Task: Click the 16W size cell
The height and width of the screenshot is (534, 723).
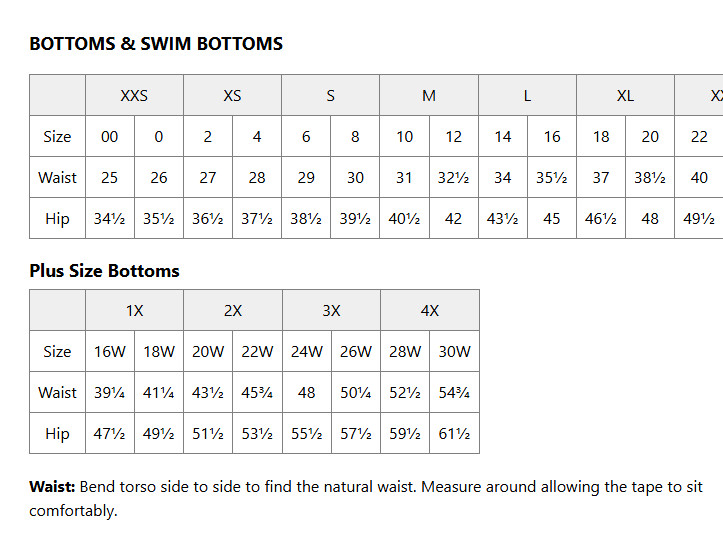Action: (109, 352)
